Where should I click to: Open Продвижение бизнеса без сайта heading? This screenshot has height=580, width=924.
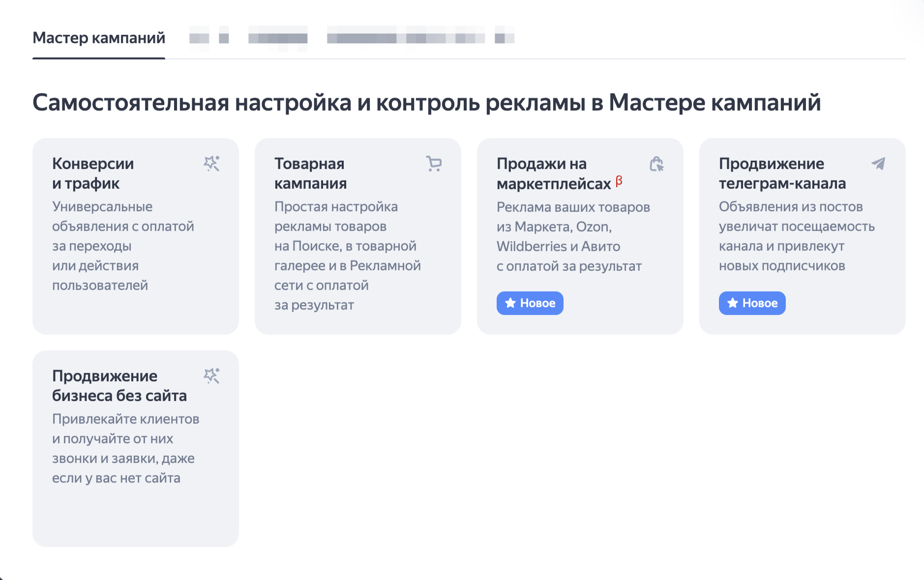coord(119,385)
